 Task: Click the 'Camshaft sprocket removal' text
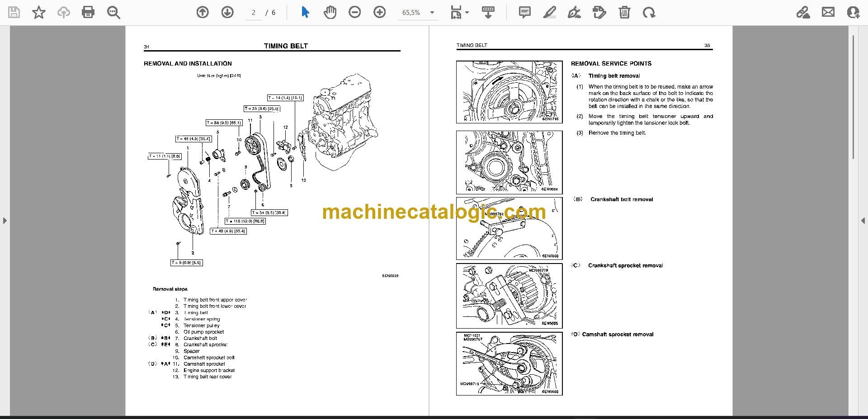click(x=618, y=334)
